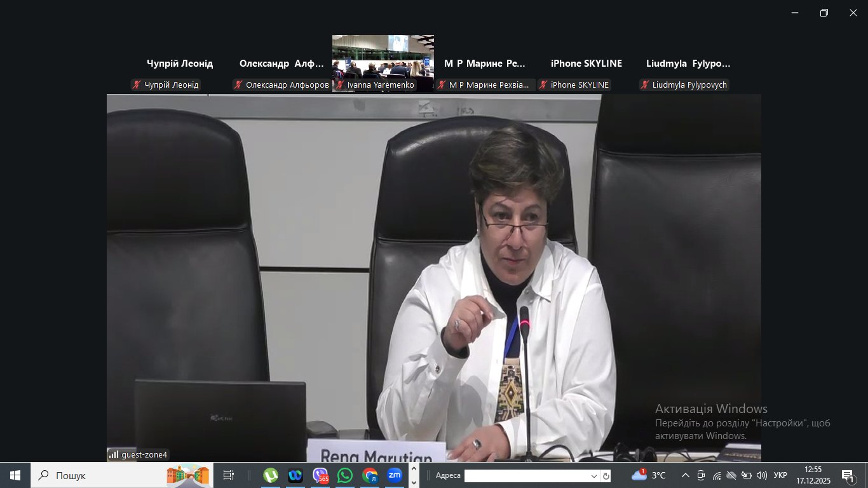Refresh the Address toolbar
This screenshot has height=488, width=868.
click(x=606, y=476)
